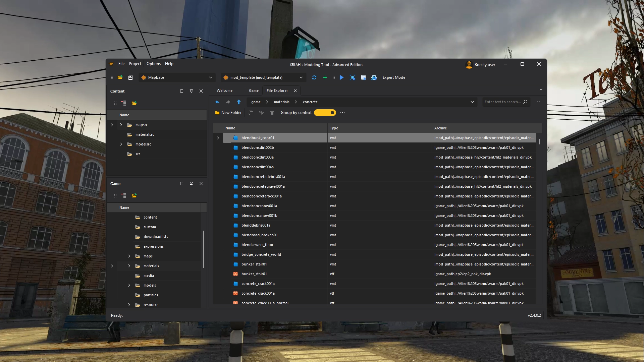Open the Options menu

(x=153, y=64)
